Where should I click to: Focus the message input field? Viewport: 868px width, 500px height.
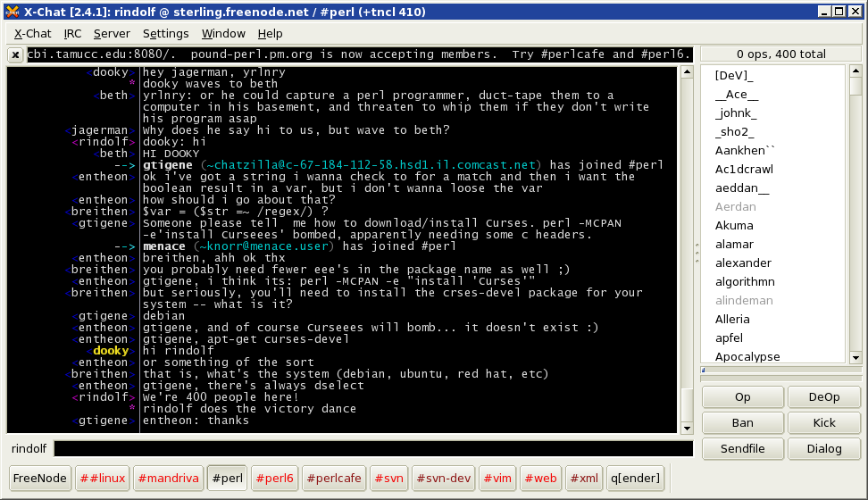point(373,449)
